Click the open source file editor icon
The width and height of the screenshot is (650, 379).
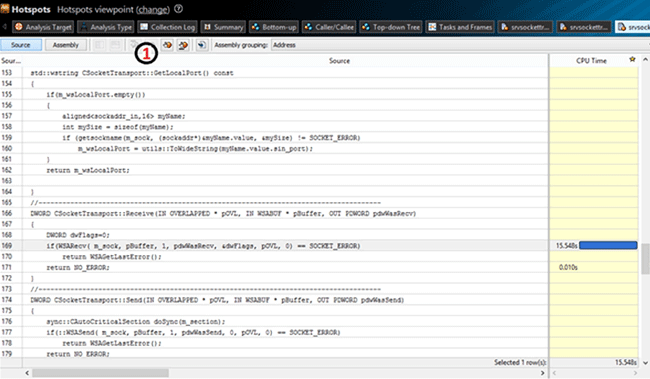point(202,45)
